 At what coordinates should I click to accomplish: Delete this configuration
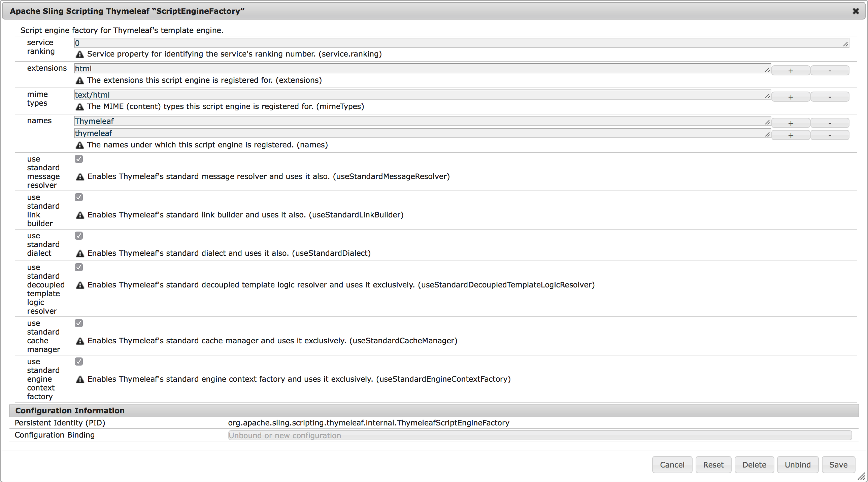754,464
